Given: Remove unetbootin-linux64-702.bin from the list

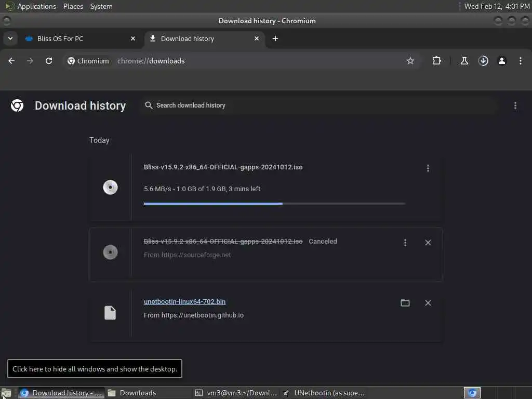Looking at the screenshot, I should point(428,303).
